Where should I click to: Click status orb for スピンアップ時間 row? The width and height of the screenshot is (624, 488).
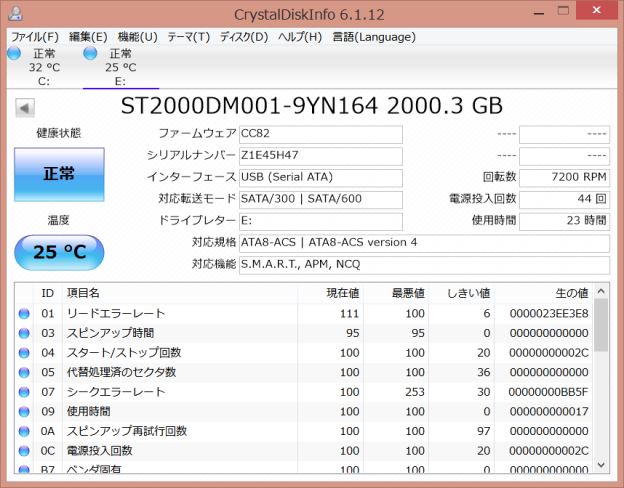(x=24, y=333)
